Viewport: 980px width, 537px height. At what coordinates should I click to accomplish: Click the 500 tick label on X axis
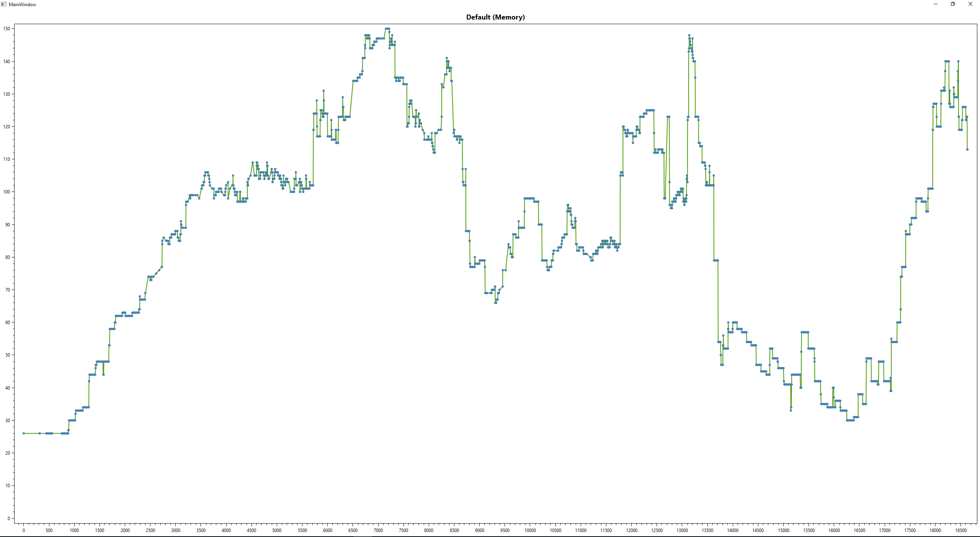(x=49, y=530)
